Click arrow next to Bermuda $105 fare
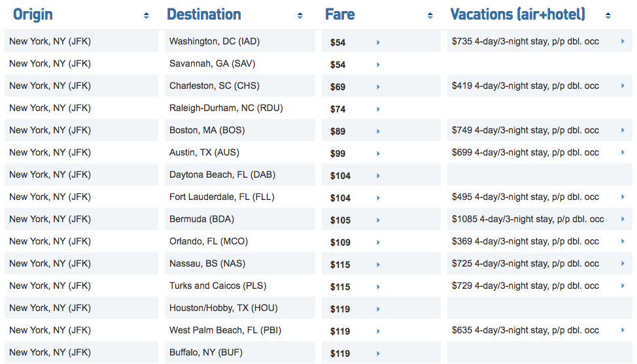The width and height of the screenshot is (637, 364). click(x=378, y=220)
